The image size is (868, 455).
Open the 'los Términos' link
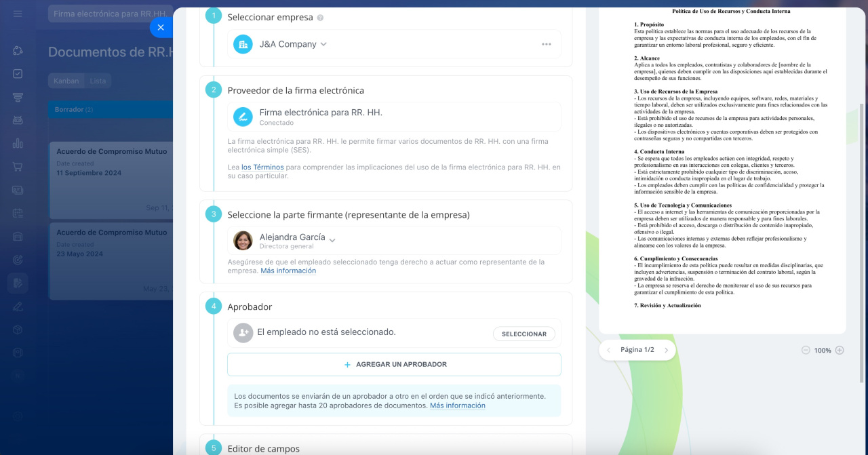[262, 167]
